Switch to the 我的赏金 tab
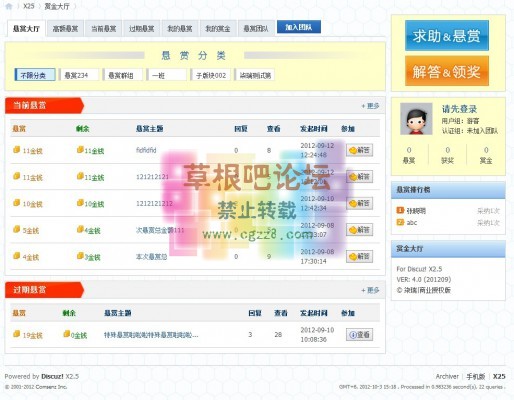Viewport: 514px width, 400px height. pos(218,29)
